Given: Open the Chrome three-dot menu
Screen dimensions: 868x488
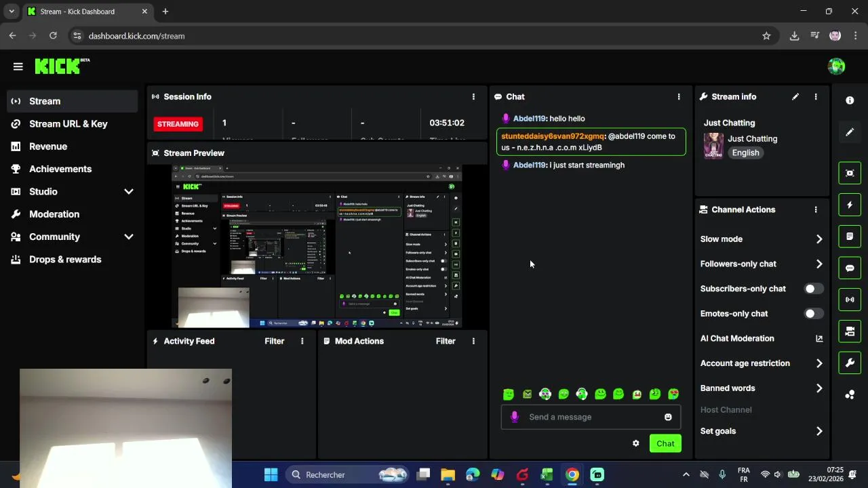Looking at the screenshot, I should (x=855, y=36).
